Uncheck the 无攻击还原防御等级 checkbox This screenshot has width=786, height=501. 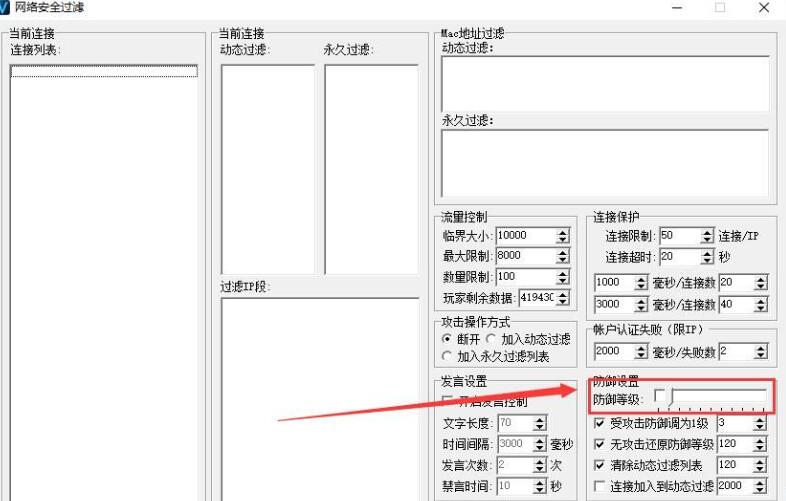(599, 444)
